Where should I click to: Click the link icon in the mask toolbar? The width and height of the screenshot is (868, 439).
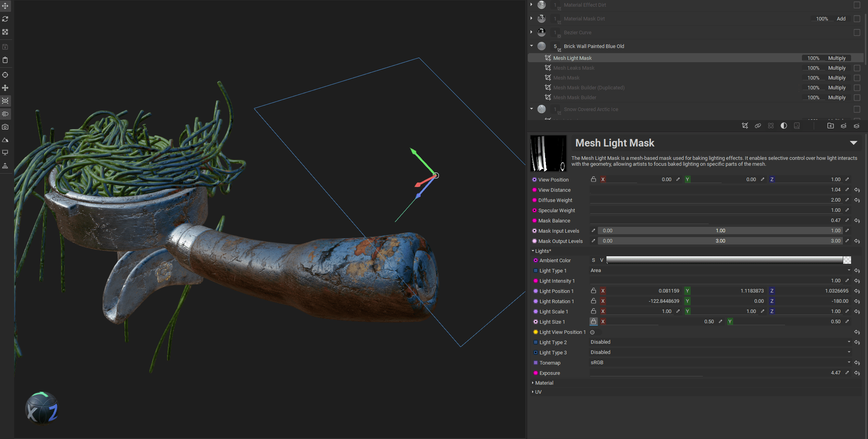[x=758, y=126]
